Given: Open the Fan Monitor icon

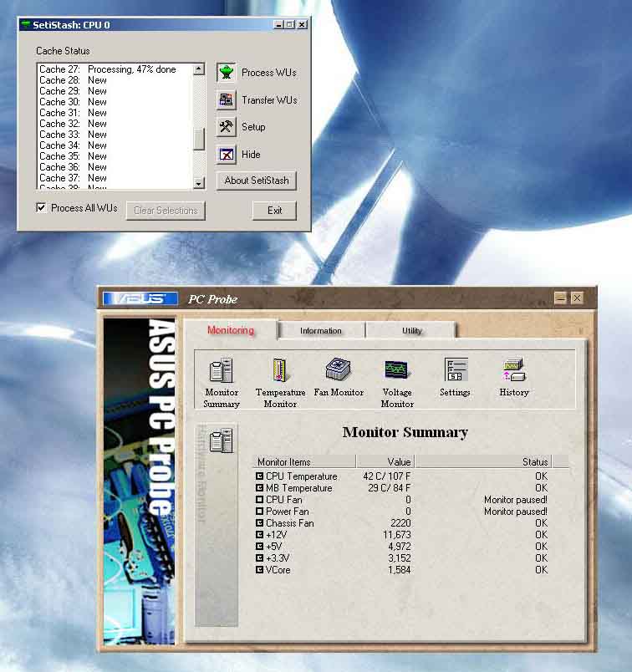Looking at the screenshot, I should pos(339,370).
